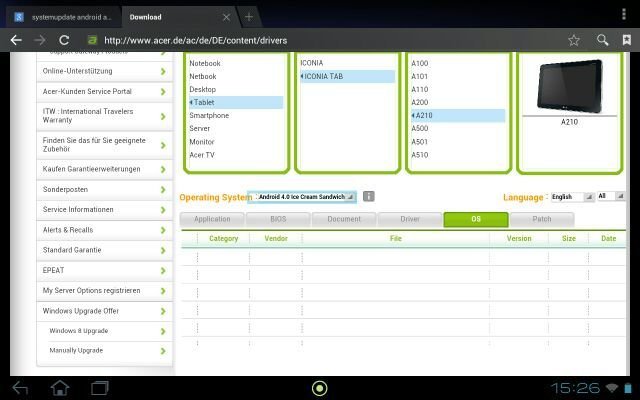Open EPEAT sidebar link
The width and height of the screenshot is (640, 400).
[105, 270]
